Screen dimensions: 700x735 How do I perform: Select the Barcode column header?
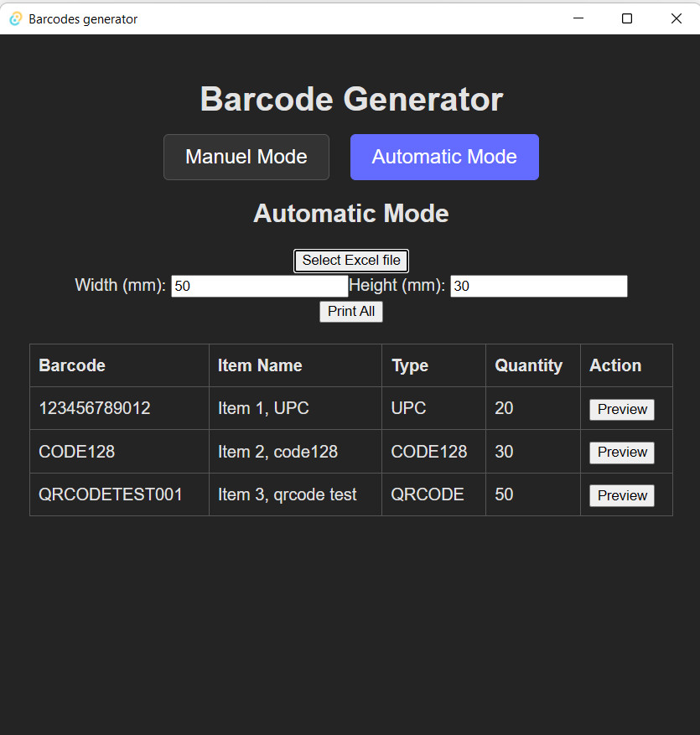point(71,365)
